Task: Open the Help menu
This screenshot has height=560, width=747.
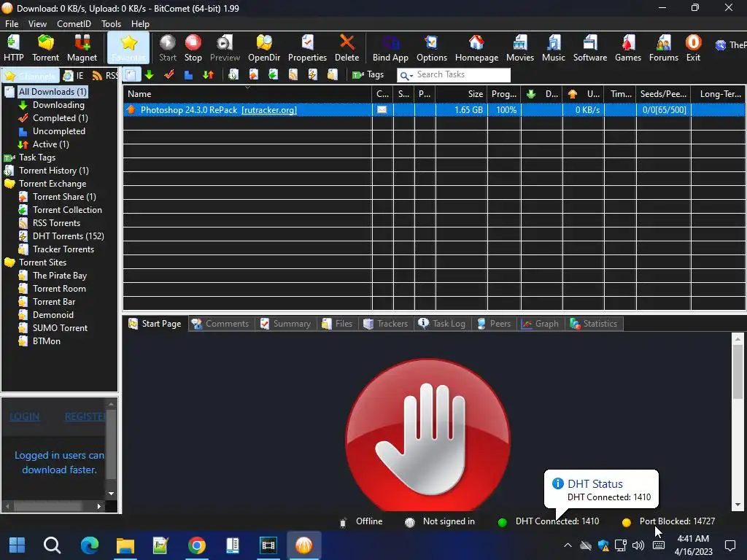Action: coord(140,24)
